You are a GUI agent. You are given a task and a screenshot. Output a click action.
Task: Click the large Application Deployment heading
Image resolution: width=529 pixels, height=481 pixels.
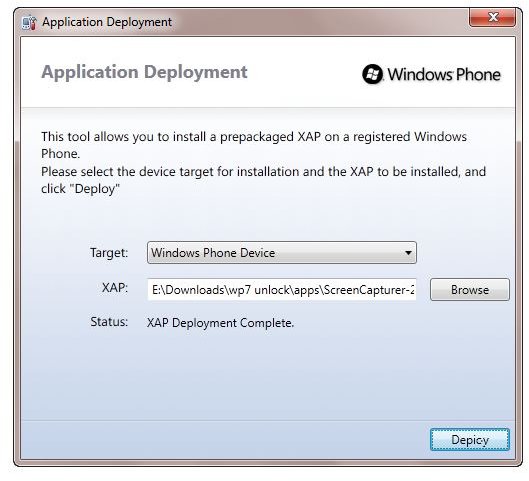pos(144,72)
